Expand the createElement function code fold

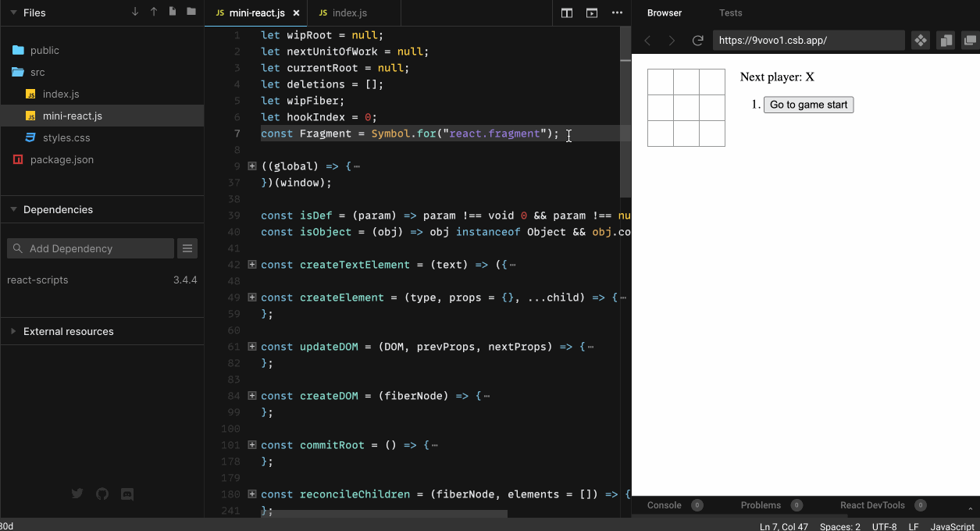pyautogui.click(x=251, y=297)
